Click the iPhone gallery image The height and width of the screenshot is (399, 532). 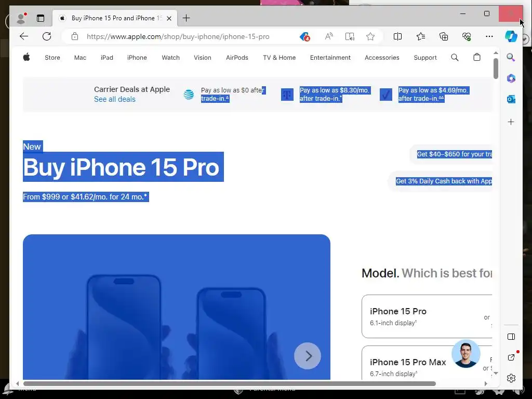[x=177, y=307]
